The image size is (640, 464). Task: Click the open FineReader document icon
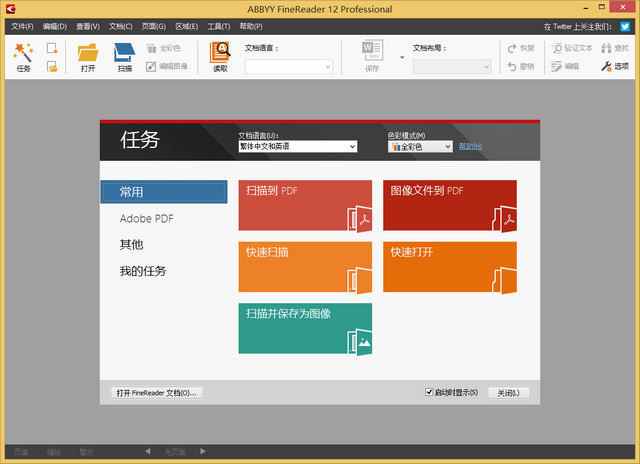[x=52, y=66]
